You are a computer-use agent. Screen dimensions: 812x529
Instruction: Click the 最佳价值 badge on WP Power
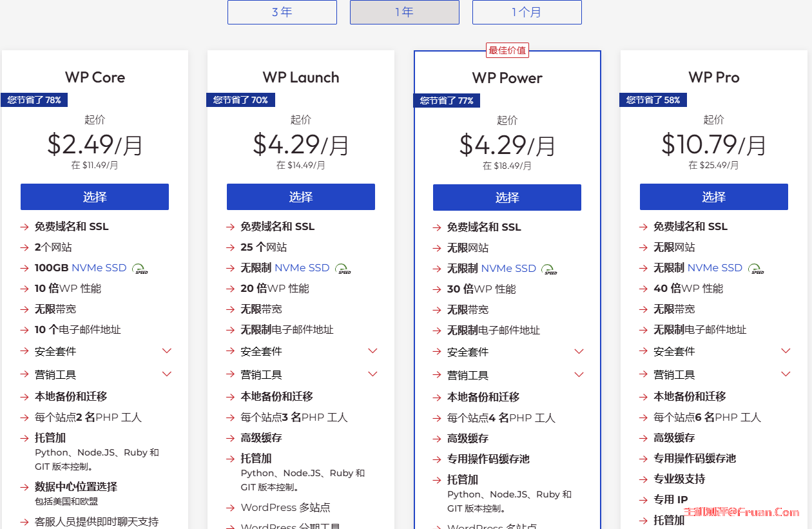(x=507, y=50)
